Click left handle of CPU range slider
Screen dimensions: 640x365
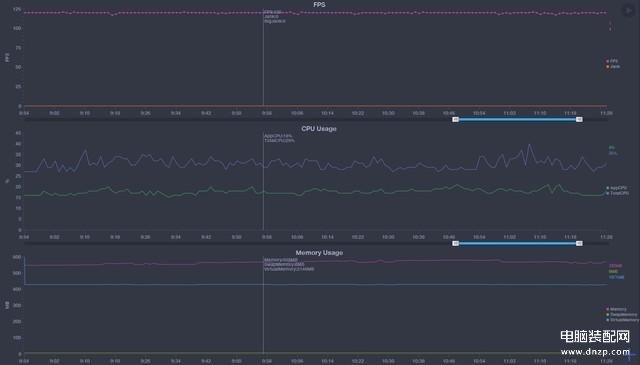click(456, 243)
